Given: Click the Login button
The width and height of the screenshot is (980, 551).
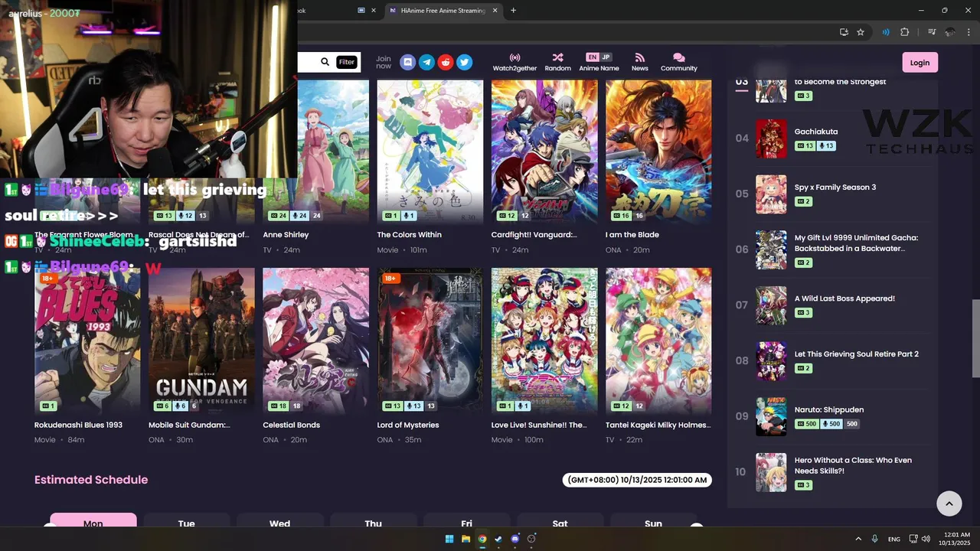Looking at the screenshot, I should pos(920,63).
